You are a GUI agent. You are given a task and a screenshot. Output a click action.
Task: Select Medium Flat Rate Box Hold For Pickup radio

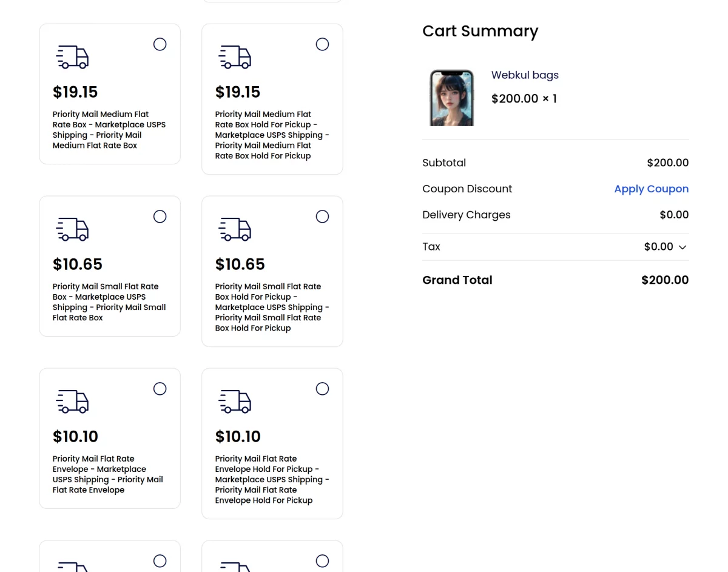point(322,44)
